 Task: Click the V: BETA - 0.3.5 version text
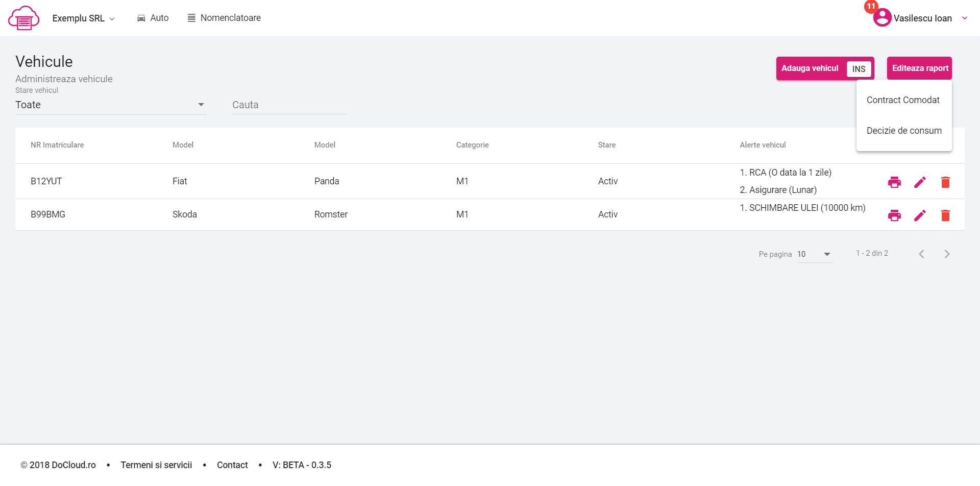pyautogui.click(x=302, y=465)
